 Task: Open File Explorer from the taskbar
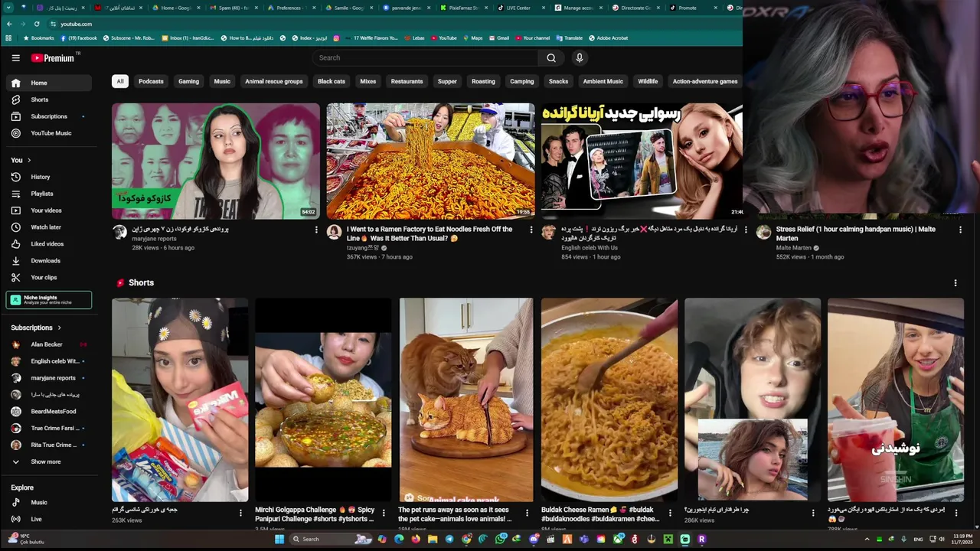pyautogui.click(x=433, y=539)
